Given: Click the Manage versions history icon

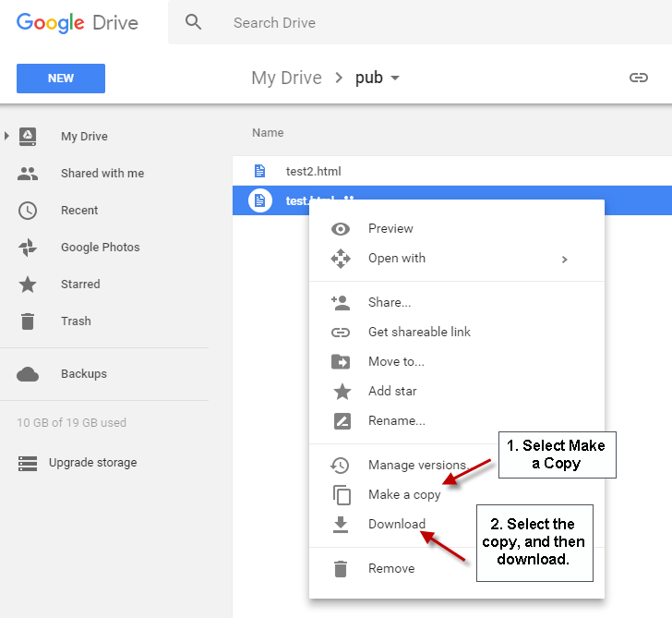Looking at the screenshot, I should click(x=341, y=466).
